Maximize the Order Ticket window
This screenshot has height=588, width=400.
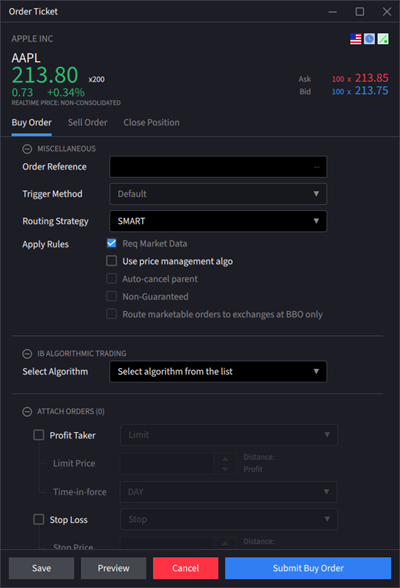(360, 12)
